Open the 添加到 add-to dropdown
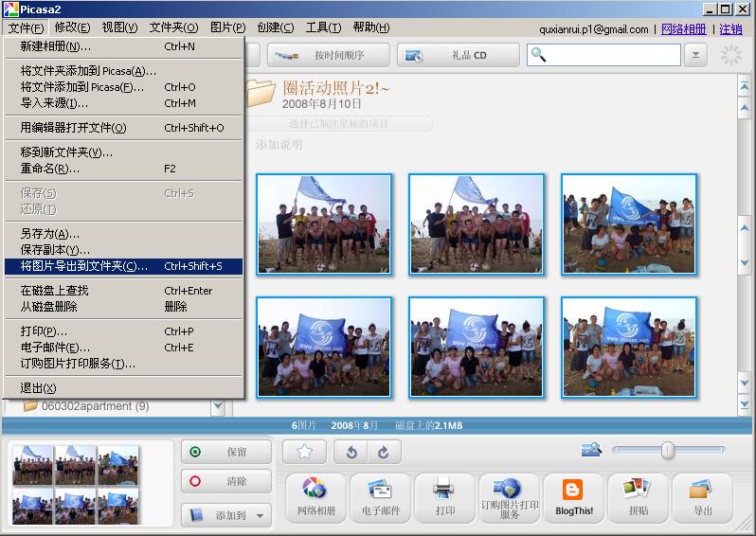 click(x=226, y=515)
